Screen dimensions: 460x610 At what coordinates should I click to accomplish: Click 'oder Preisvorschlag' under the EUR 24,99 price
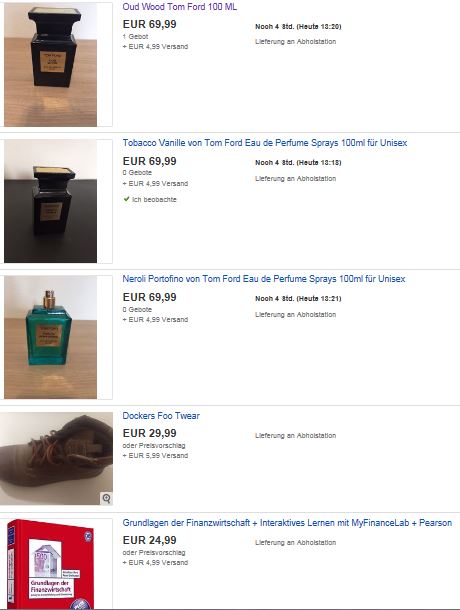(154, 552)
